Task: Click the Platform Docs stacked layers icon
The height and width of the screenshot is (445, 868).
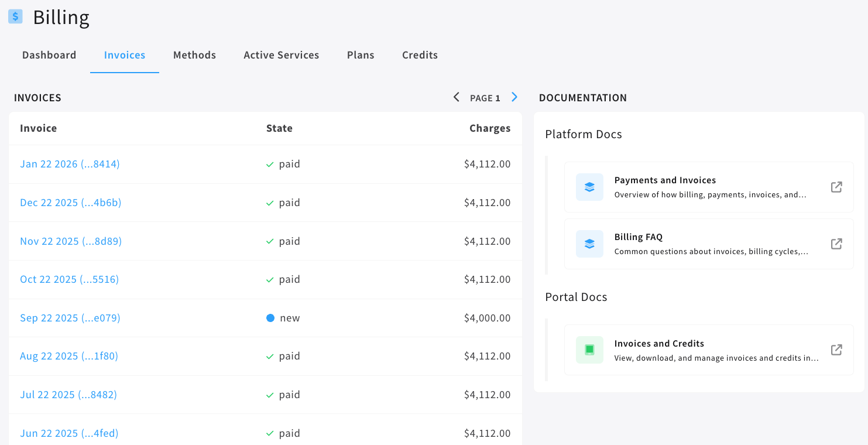Action: [589, 186]
